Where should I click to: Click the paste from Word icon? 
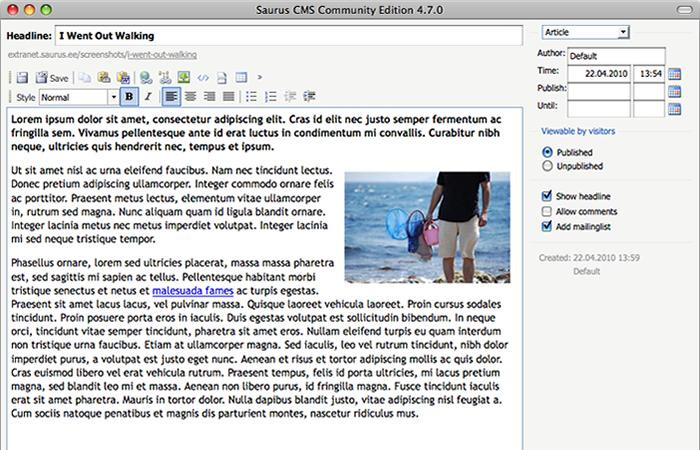123,78
